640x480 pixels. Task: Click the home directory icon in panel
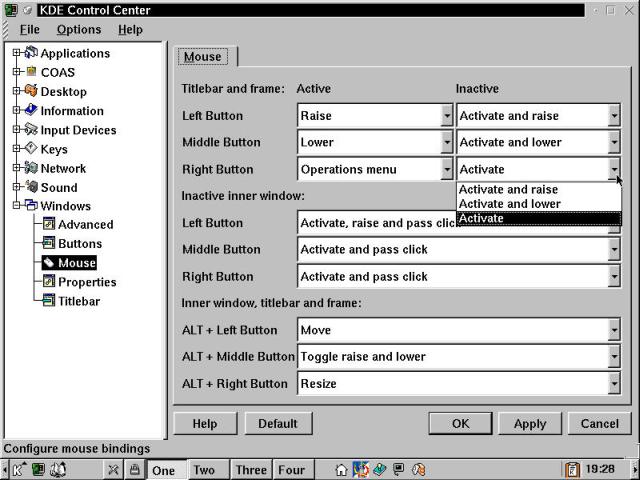pos(342,469)
